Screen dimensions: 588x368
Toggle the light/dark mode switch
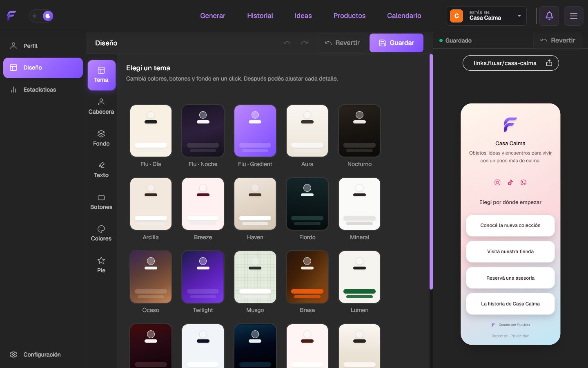coord(41,16)
